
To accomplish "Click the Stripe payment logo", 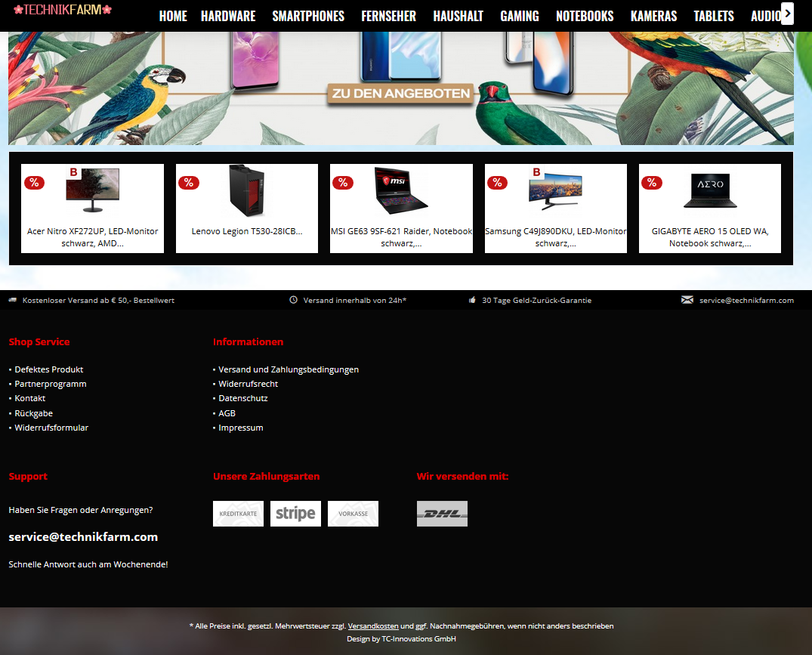I will (x=295, y=514).
